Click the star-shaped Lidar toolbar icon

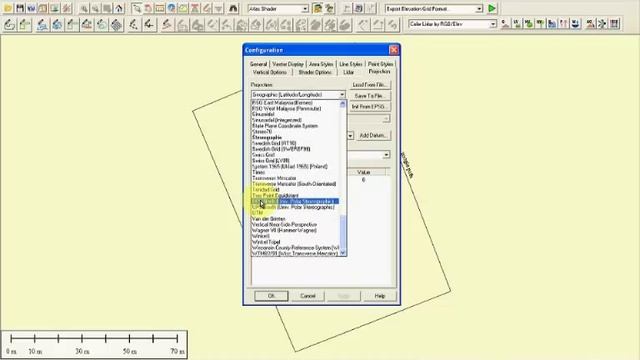coord(602,24)
